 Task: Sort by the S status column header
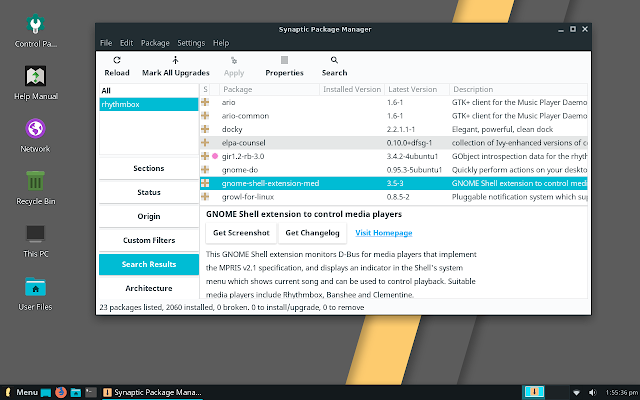pyautogui.click(x=205, y=89)
